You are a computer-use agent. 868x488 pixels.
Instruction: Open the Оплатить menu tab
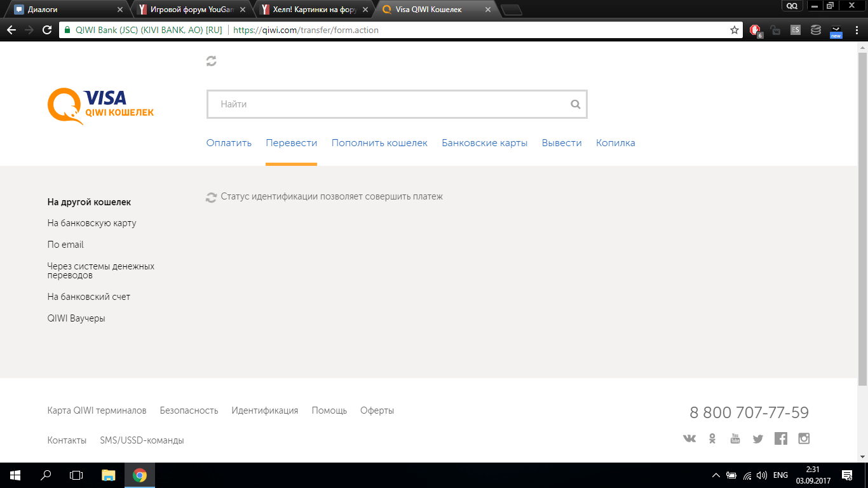[x=229, y=143]
